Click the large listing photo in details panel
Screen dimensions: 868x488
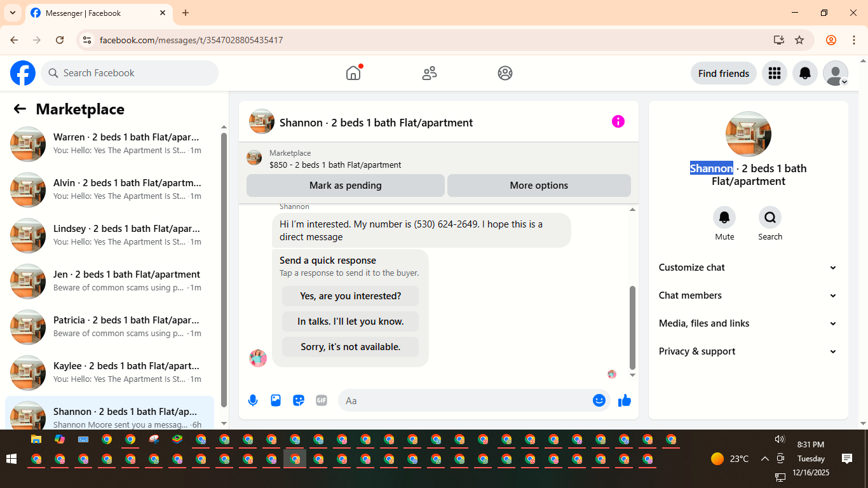coord(749,134)
